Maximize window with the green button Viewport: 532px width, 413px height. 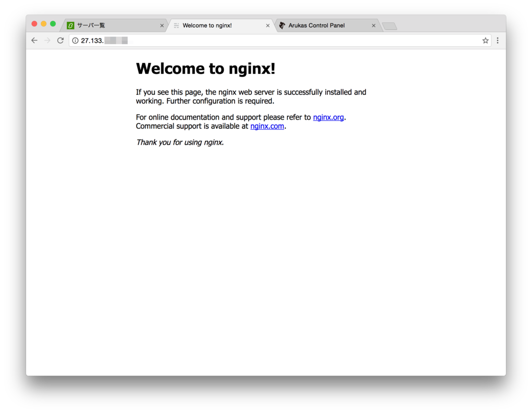click(53, 24)
